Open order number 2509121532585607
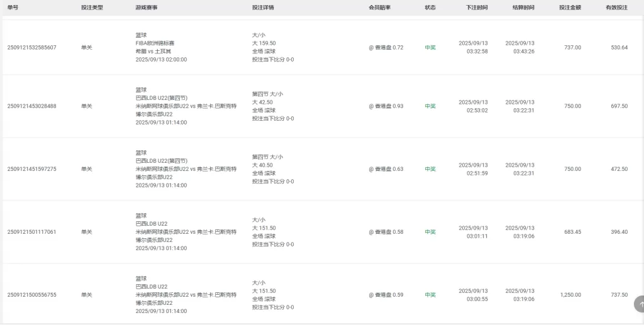 click(x=31, y=48)
